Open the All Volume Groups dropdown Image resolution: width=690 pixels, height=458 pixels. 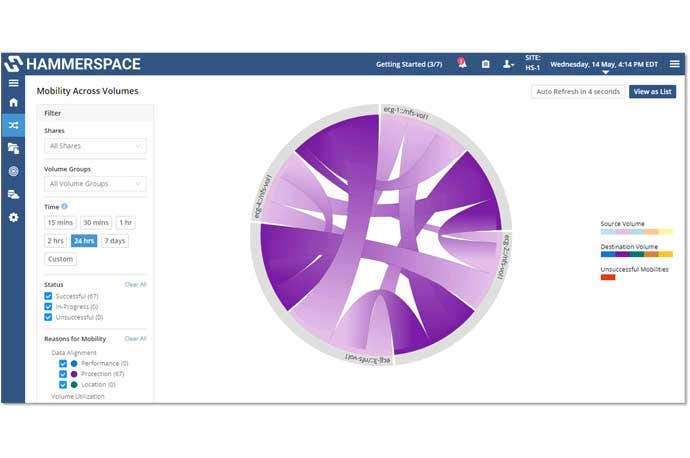[95, 184]
